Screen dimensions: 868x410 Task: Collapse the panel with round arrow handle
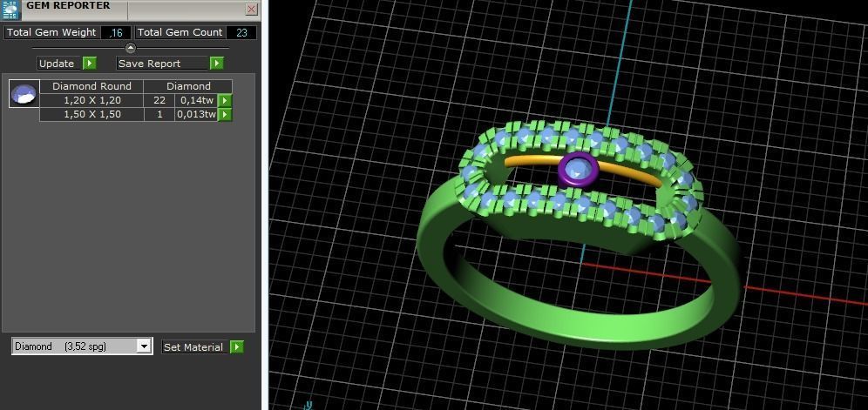(130, 48)
